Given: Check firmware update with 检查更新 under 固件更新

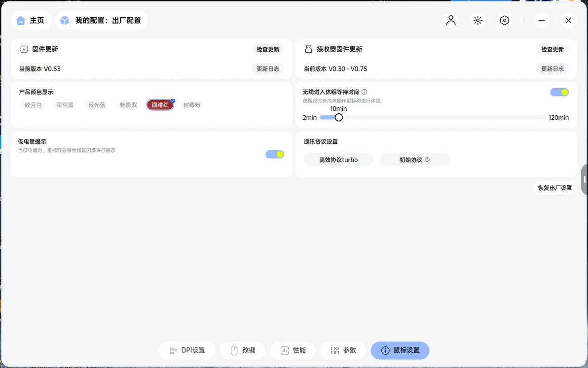Looking at the screenshot, I should click(x=268, y=49).
